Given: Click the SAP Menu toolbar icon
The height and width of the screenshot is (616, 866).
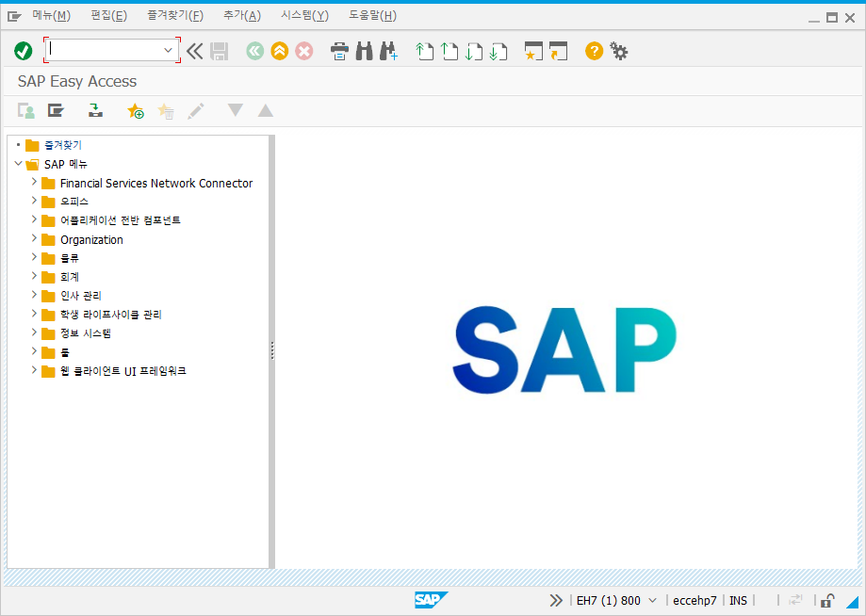Looking at the screenshot, I should [x=56, y=111].
